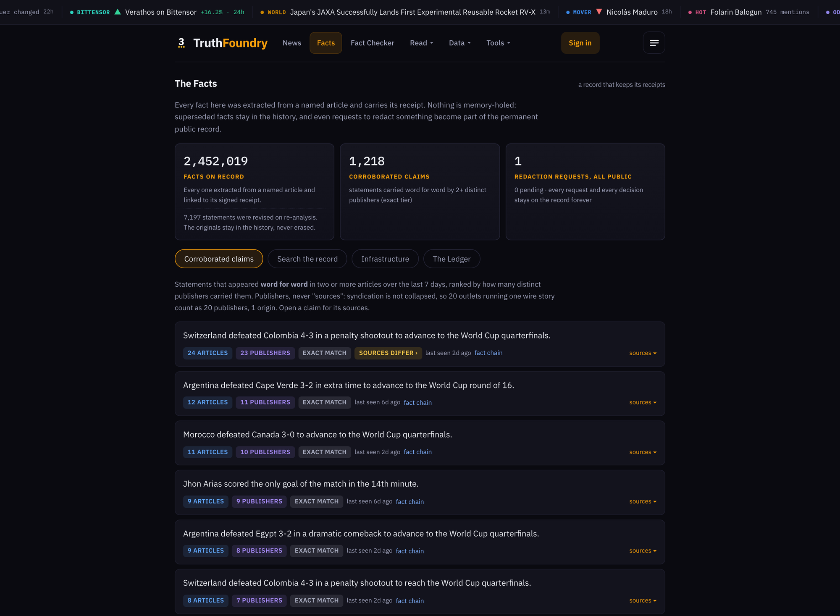Viewport: 840px width, 616px height.
Task: Expand the Read dropdown menu
Action: click(421, 43)
